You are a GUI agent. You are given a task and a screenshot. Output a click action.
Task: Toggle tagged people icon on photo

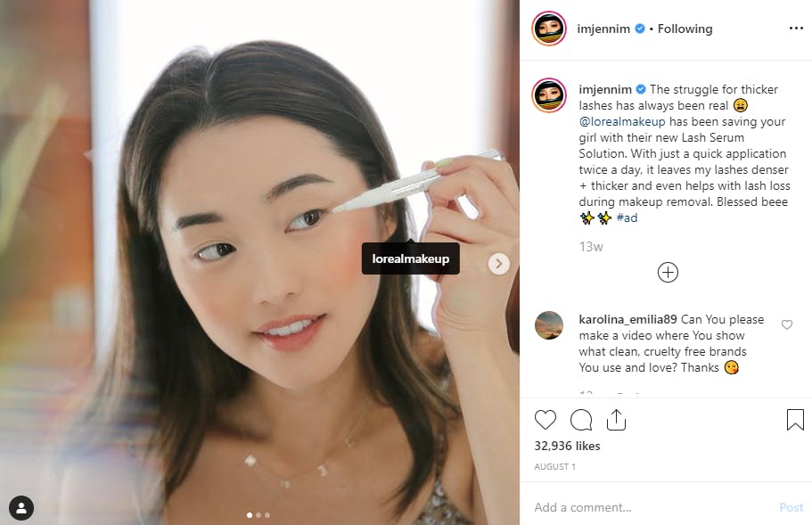21,508
